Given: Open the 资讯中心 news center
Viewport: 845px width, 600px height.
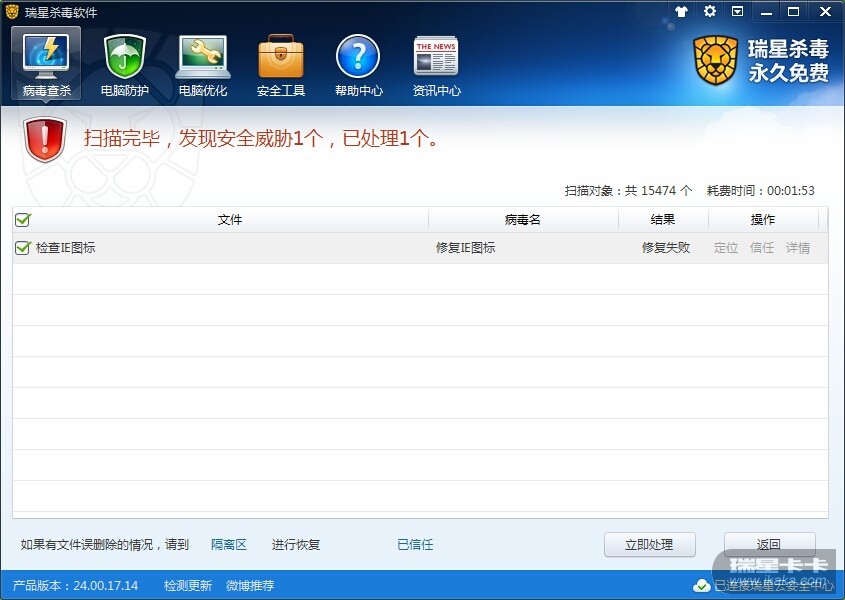Looking at the screenshot, I should (437, 64).
